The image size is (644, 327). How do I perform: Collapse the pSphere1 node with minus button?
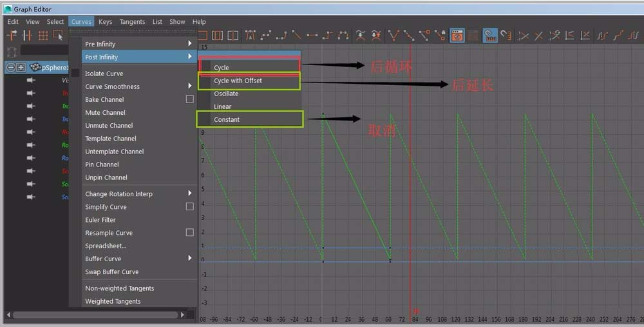(x=11, y=67)
